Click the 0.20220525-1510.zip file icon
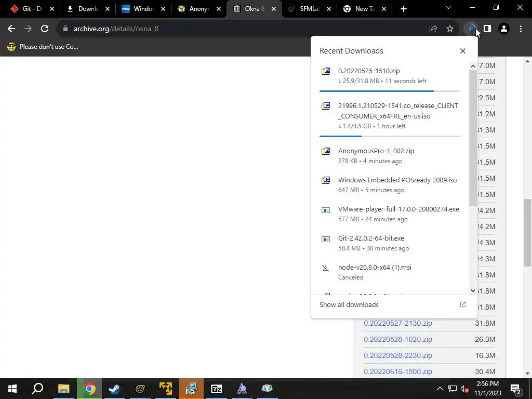Viewport: 532px width, 399px height. [x=326, y=71]
